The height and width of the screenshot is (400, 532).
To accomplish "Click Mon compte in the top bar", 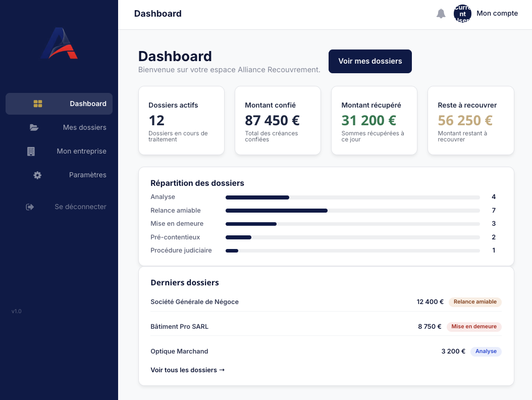I will tap(497, 13).
